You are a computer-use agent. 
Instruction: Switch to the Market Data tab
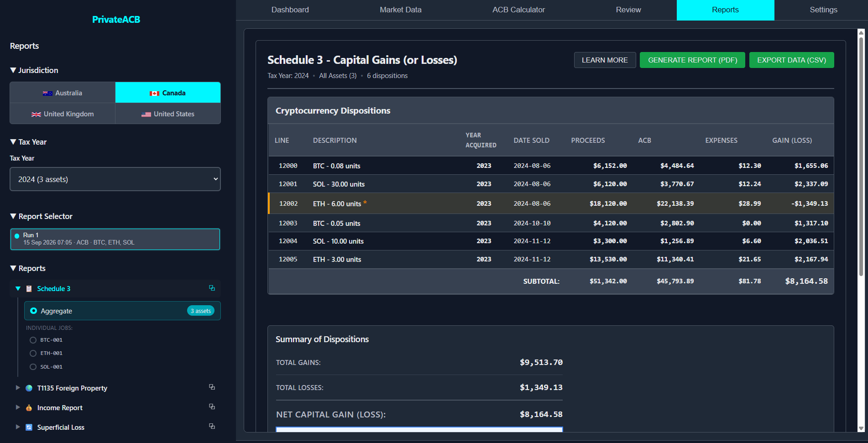(x=401, y=10)
